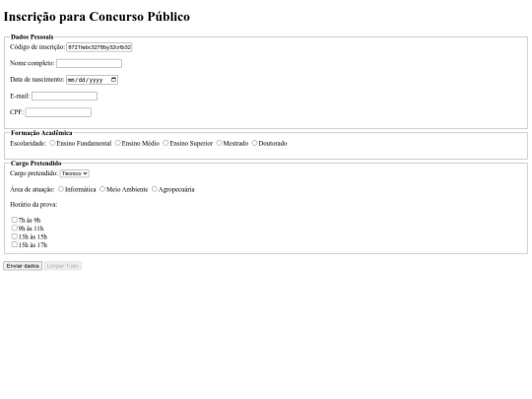Open the Cargo pretendido dropdown

click(74, 173)
